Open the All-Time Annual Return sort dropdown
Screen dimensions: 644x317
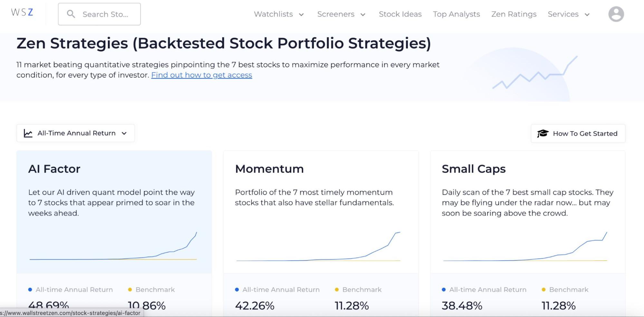76,133
